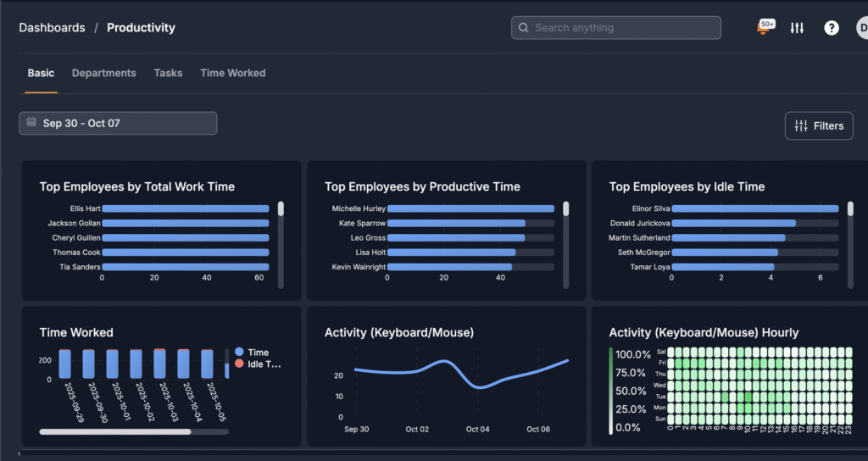Click the Total Work Time list scrollbar
The width and height of the screenshot is (868, 461).
[x=281, y=208]
